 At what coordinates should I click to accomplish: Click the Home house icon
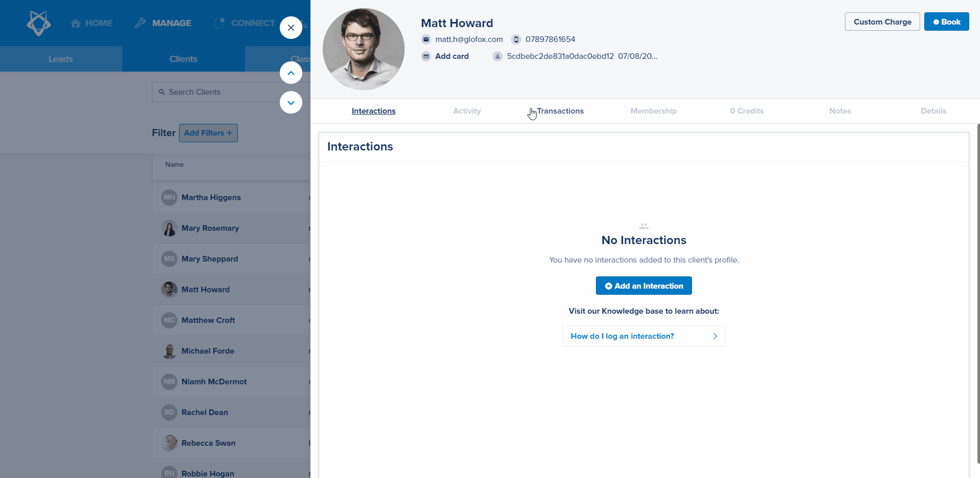(x=76, y=23)
